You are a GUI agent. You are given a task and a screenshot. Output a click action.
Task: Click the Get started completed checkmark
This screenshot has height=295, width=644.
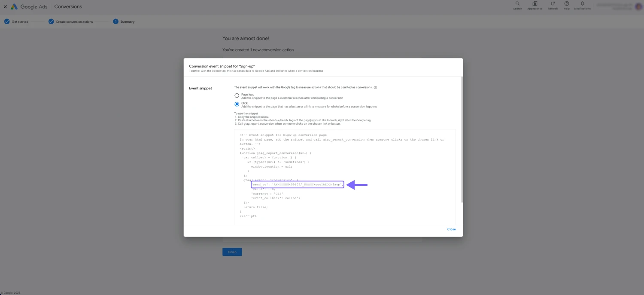(x=7, y=21)
